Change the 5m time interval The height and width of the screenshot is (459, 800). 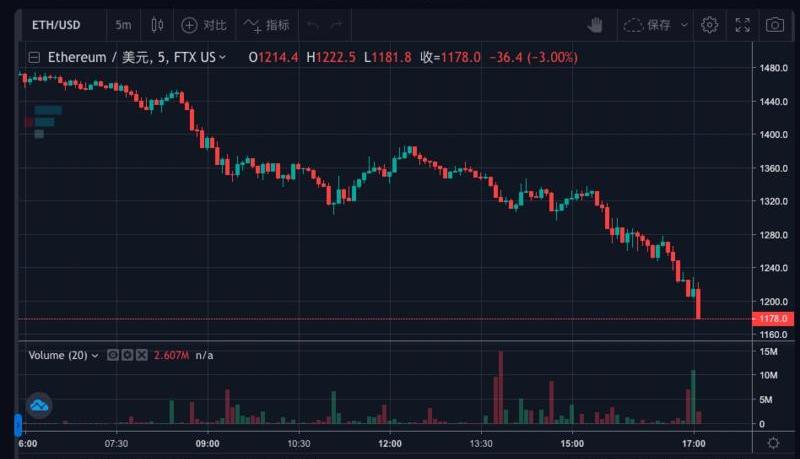coord(122,24)
